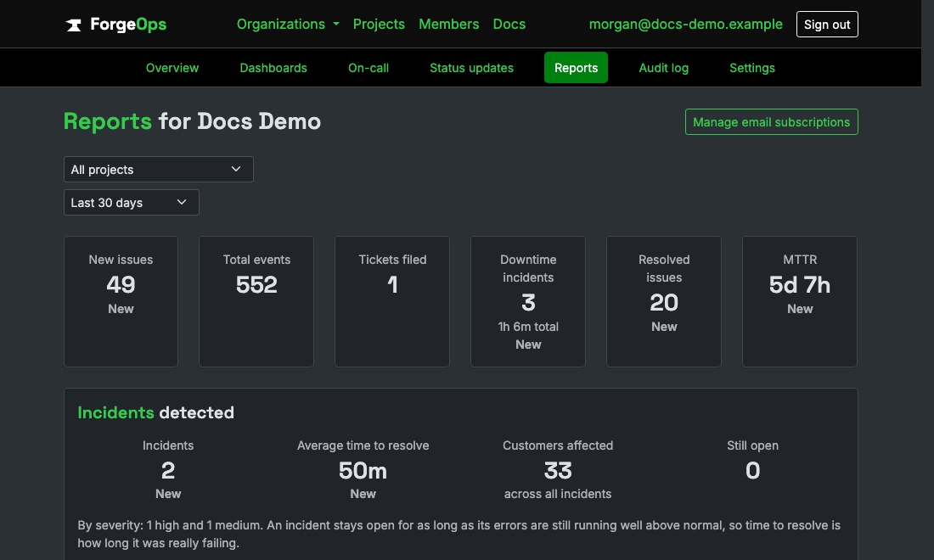Click 'across all incidents' caption
Screen dimensions: 934x560
pyautogui.click(x=558, y=494)
